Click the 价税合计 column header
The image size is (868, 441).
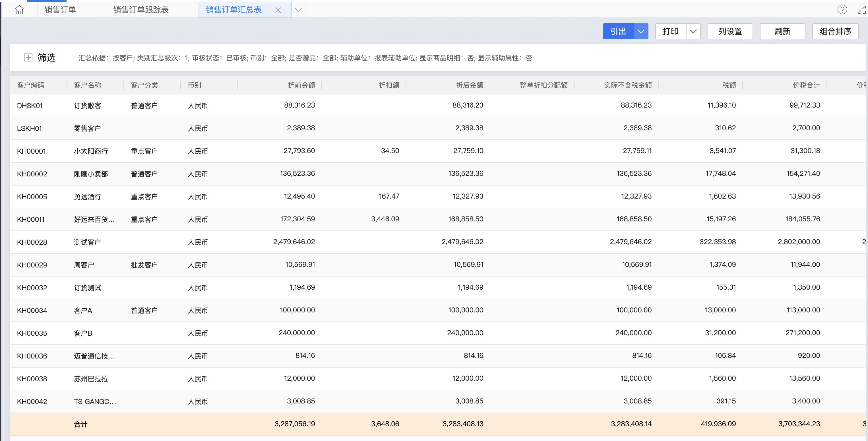(806, 85)
